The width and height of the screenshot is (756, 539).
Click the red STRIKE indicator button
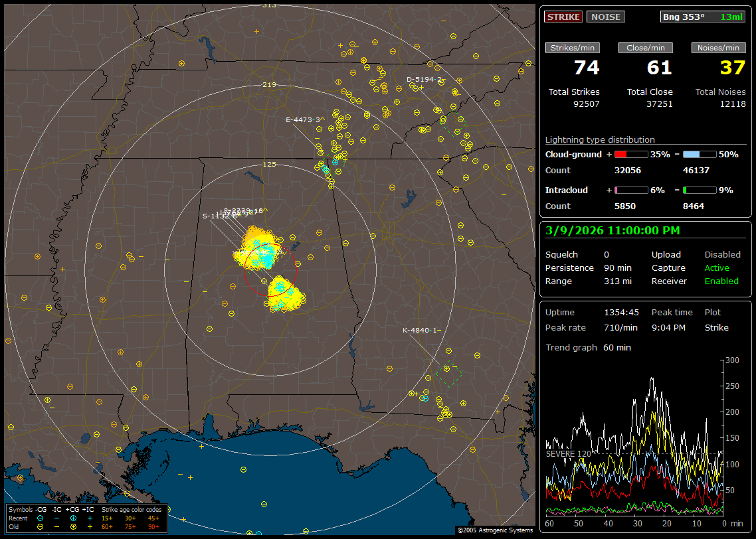[x=563, y=17]
